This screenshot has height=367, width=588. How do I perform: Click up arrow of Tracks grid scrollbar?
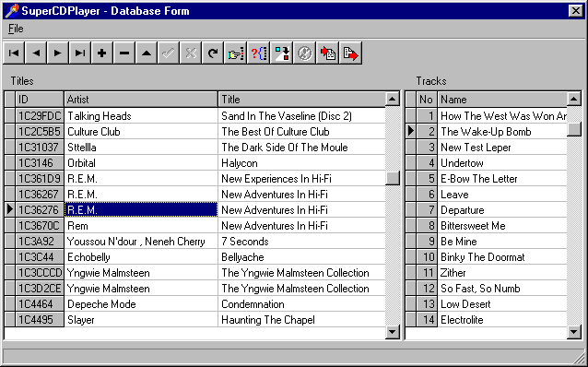[574, 99]
